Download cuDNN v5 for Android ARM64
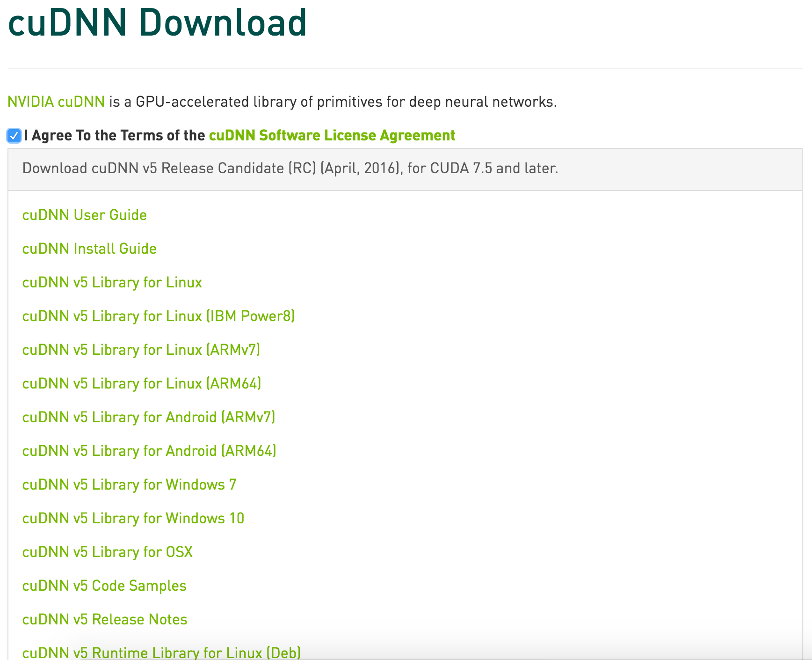Image resolution: width=812 pixels, height=660 pixels. tap(149, 451)
